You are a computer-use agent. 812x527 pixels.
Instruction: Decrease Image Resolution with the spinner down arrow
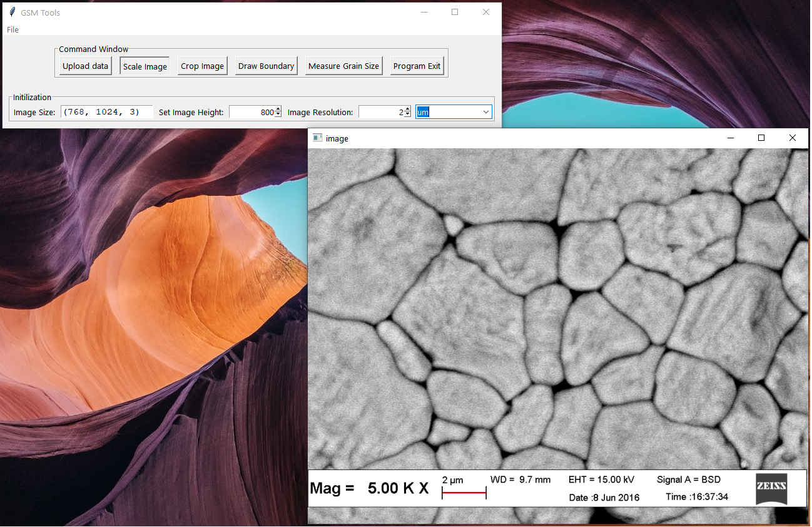[408, 114]
